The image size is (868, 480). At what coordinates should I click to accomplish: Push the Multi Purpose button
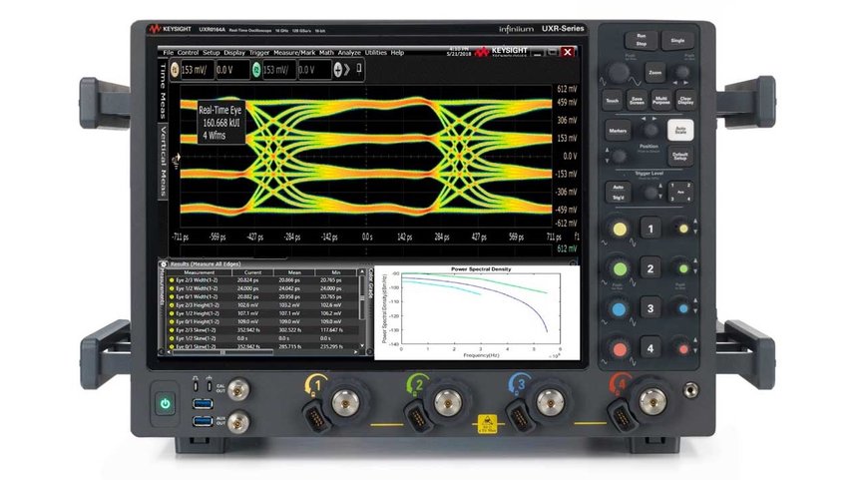click(x=660, y=100)
